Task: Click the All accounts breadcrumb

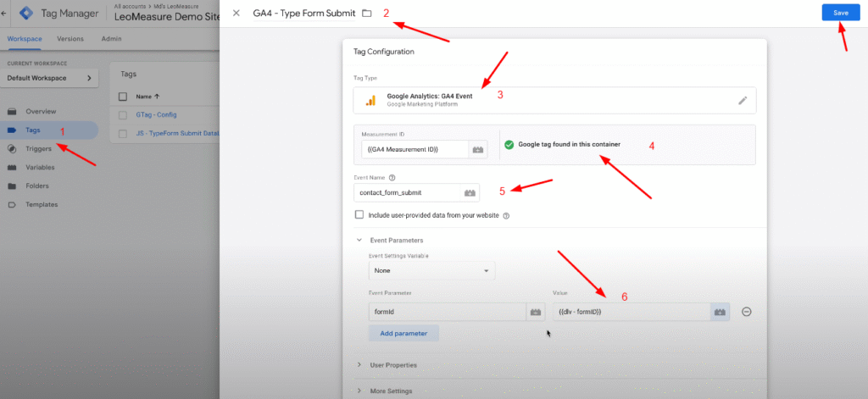Action: tap(129, 6)
